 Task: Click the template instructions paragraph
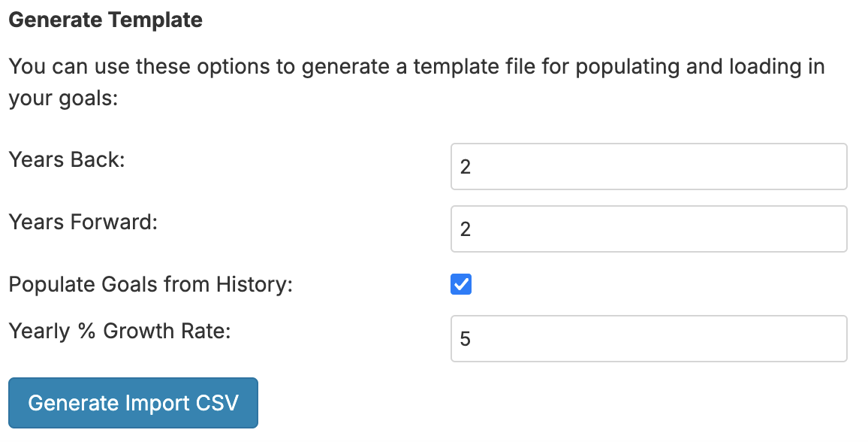tap(416, 81)
